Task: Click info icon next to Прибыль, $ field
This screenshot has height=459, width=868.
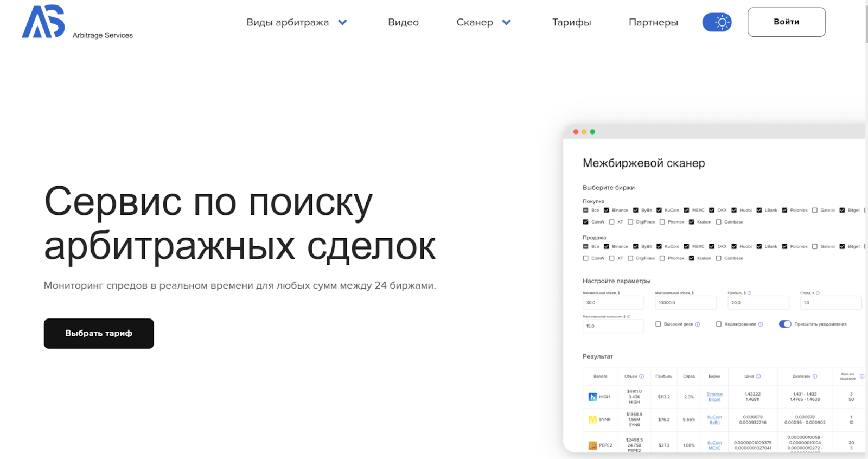Action: click(x=749, y=293)
